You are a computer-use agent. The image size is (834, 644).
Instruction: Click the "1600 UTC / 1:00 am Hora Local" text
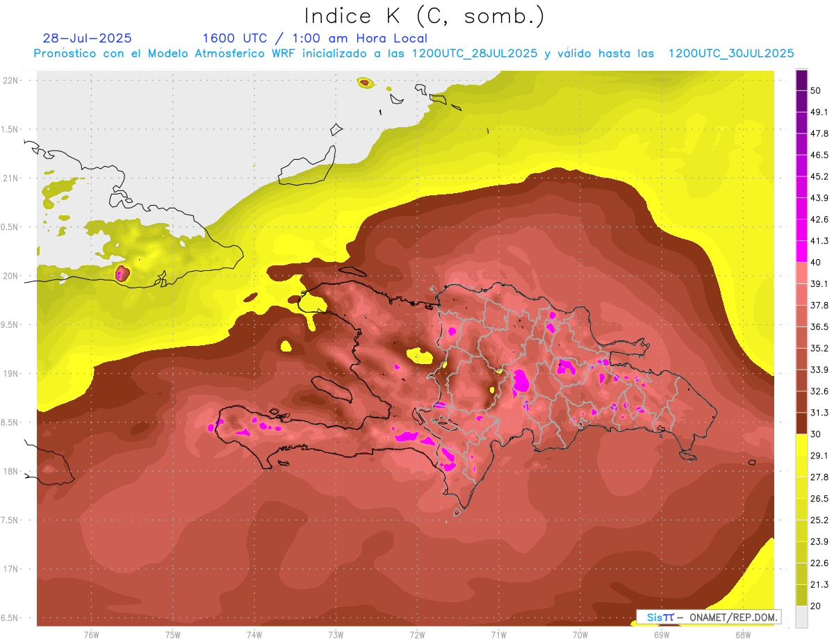315,38
